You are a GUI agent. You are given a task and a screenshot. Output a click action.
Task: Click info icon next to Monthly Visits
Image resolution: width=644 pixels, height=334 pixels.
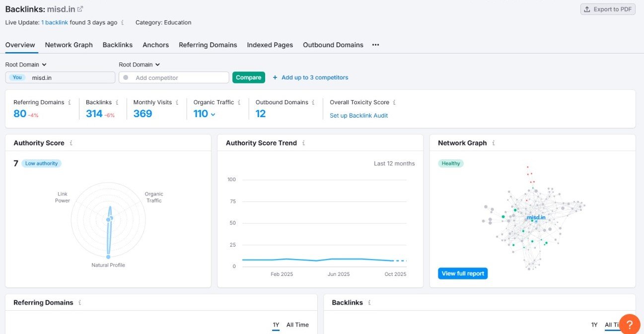click(177, 102)
